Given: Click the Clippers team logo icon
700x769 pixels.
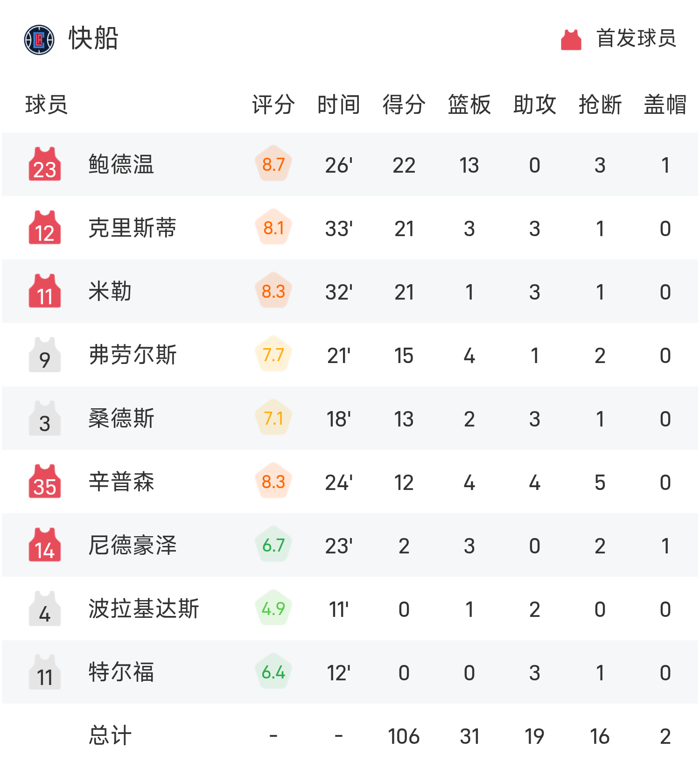Looking at the screenshot, I should tap(39, 40).
